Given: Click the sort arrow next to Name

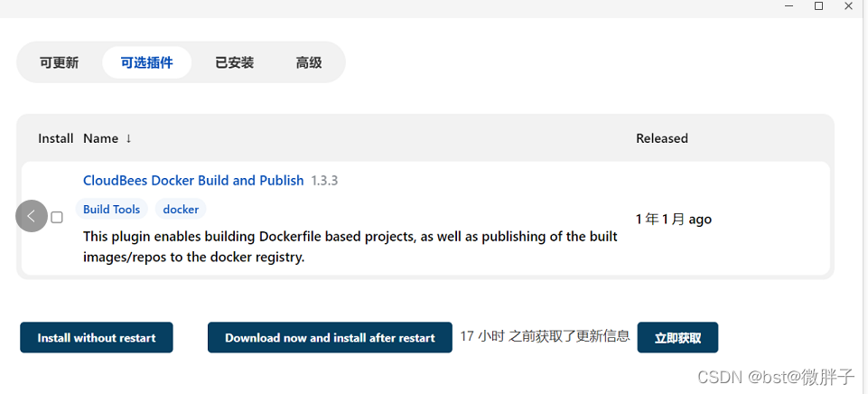Looking at the screenshot, I should coord(128,138).
